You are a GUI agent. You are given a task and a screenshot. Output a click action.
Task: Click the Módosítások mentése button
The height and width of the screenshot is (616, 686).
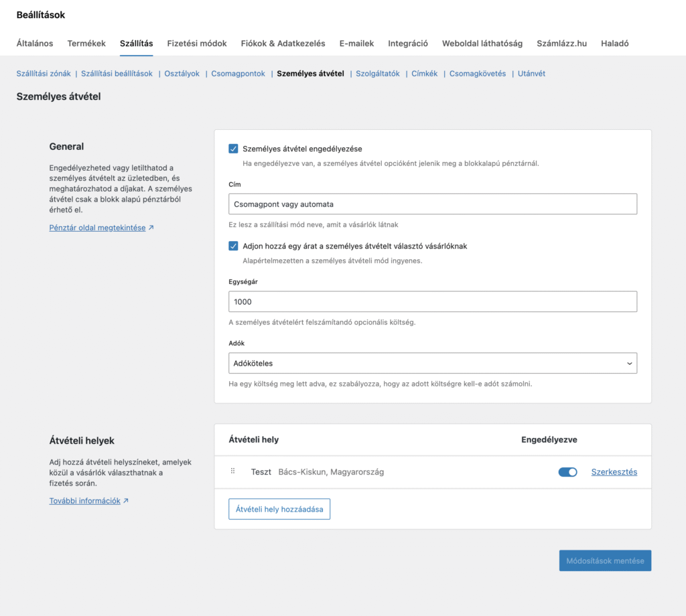(x=605, y=560)
